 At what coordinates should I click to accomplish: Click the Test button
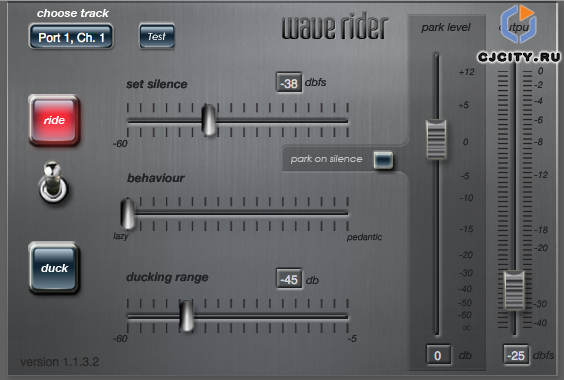(157, 36)
